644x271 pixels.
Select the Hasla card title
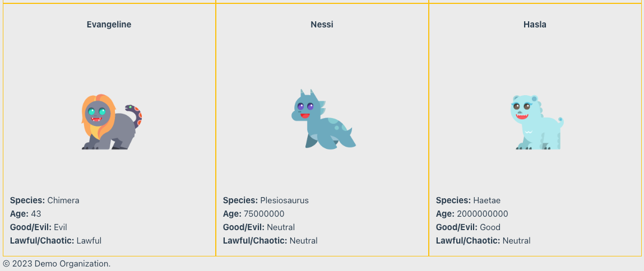(x=535, y=25)
